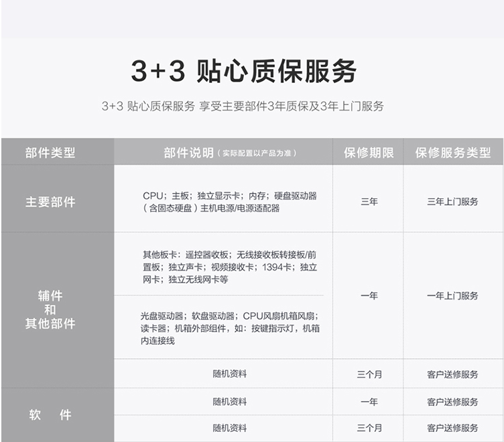Click the "辅件和其他部件" row label
The height and width of the screenshot is (442, 504).
click(x=50, y=309)
